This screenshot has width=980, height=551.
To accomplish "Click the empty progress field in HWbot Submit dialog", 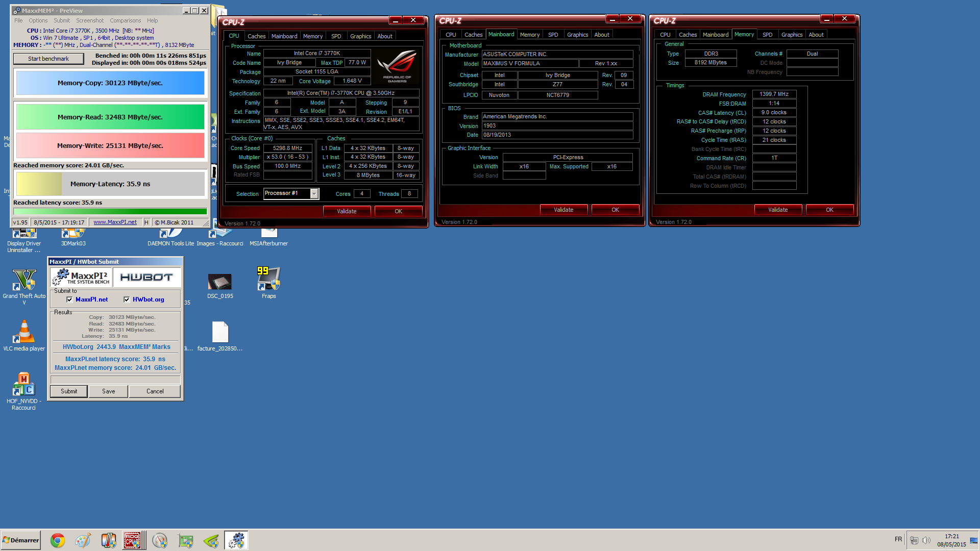I will tap(115, 380).
